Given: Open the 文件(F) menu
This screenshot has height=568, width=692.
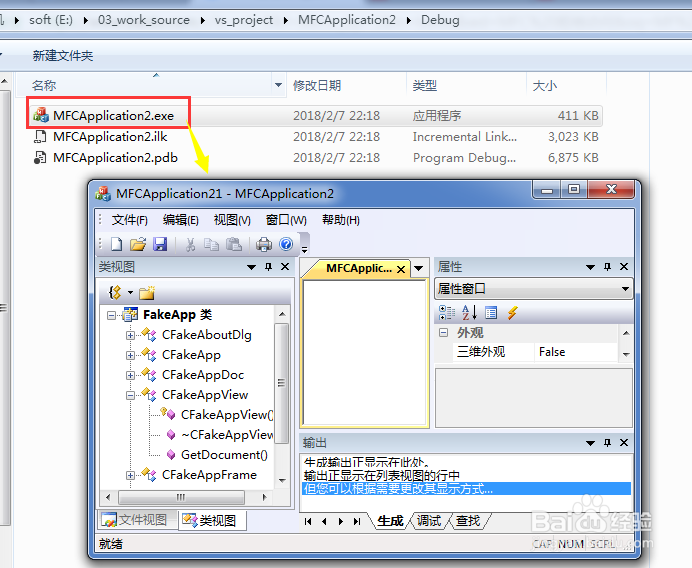Looking at the screenshot, I should tap(129, 220).
